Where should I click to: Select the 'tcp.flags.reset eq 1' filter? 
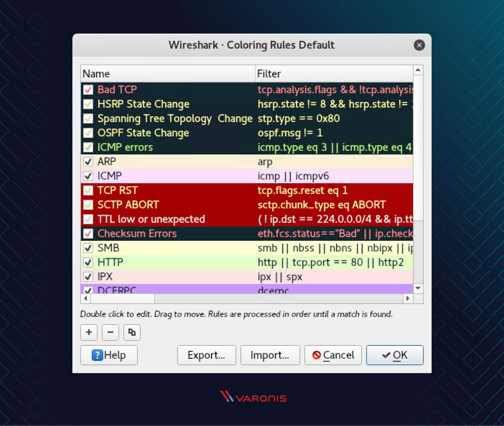(302, 191)
